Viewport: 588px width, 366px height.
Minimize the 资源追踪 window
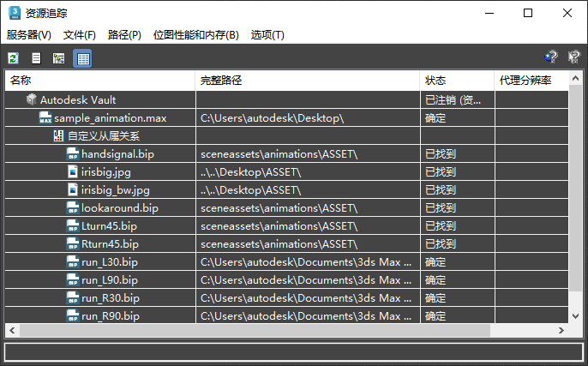489,13
